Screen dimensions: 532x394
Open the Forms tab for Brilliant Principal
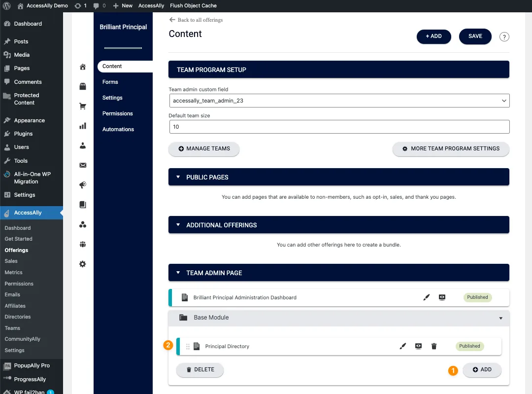(110, 82)
